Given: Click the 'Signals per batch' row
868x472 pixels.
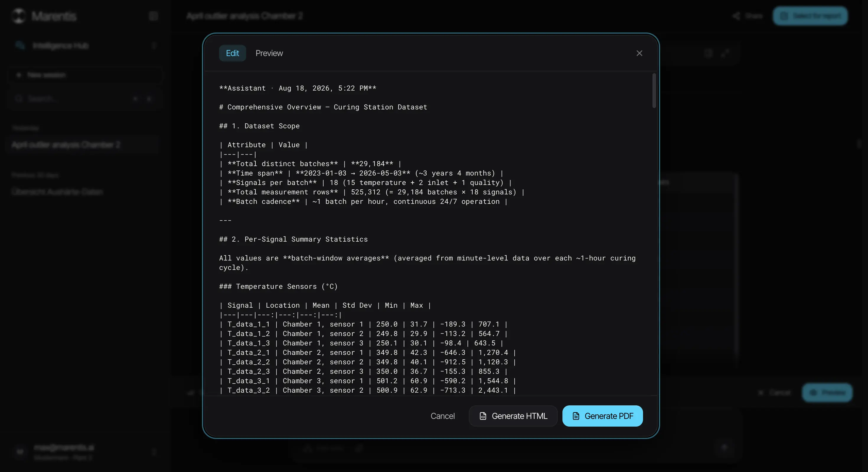Looking at the screenshot, I should point(365,183).
